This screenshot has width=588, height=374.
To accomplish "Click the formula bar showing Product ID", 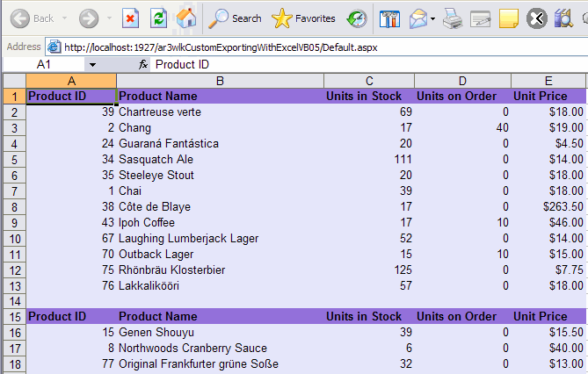I will pyautogui.click(x=352, y=65).
